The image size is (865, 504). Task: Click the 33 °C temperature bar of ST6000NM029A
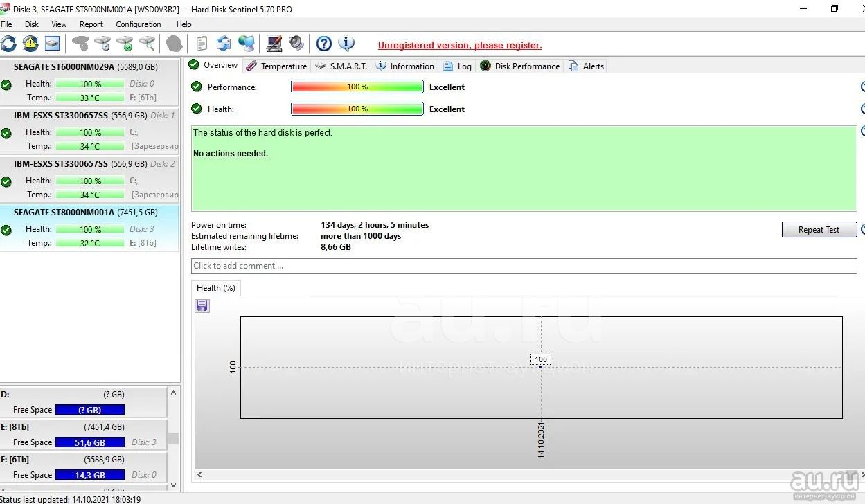90,98
